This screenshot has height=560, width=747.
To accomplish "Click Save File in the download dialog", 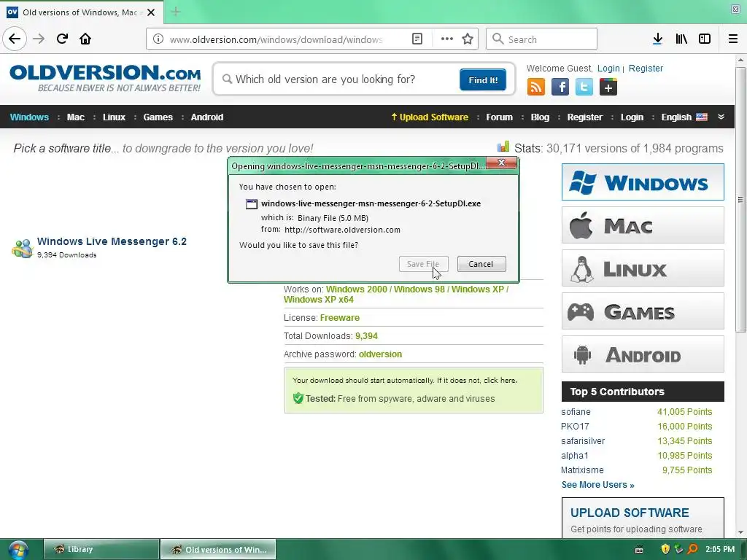I will (424, 264).
